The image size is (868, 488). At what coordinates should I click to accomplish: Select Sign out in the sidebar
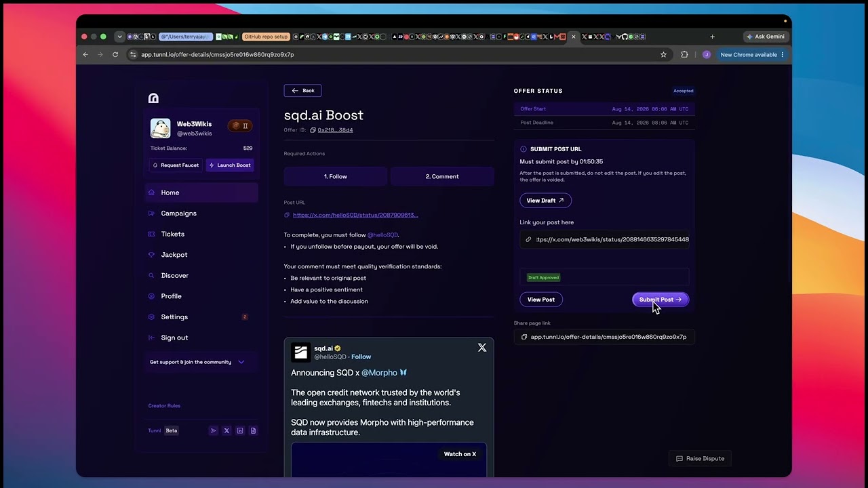tap(201, 338)
